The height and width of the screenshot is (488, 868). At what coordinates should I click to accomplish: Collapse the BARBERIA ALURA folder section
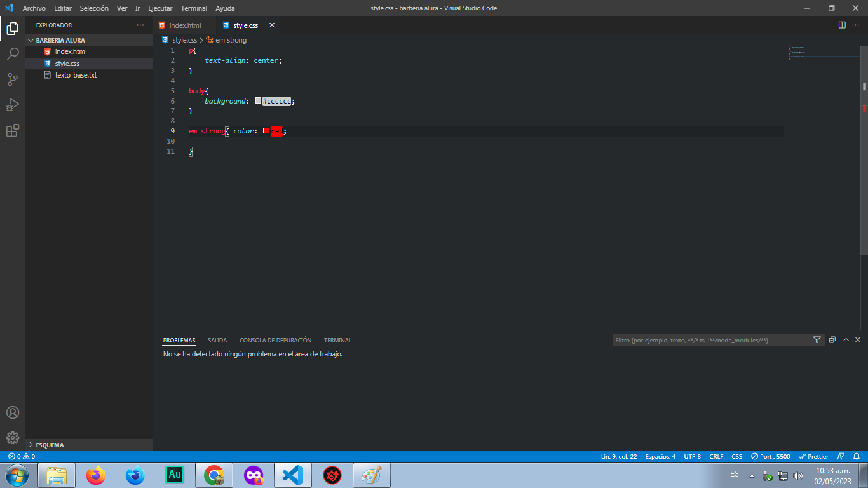click(x=89, y=40)
